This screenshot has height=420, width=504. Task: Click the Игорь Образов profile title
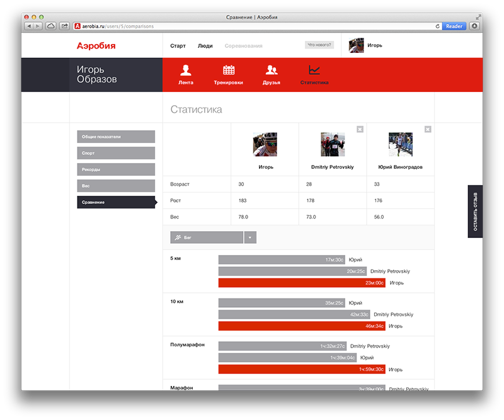(97, 74)
